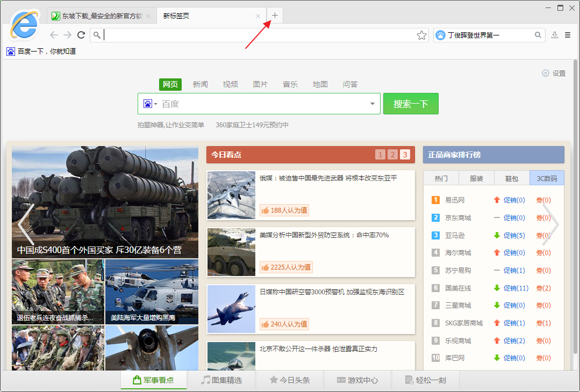Open 促销(11) for 国美在线
580x392 pixels.
(516, 288)
